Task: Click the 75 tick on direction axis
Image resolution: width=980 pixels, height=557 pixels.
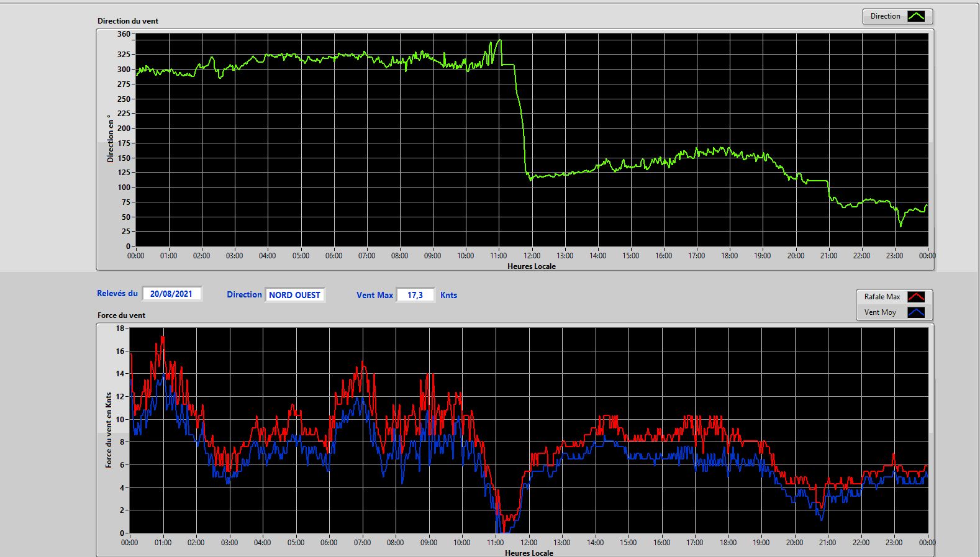Action: point(126,202)
